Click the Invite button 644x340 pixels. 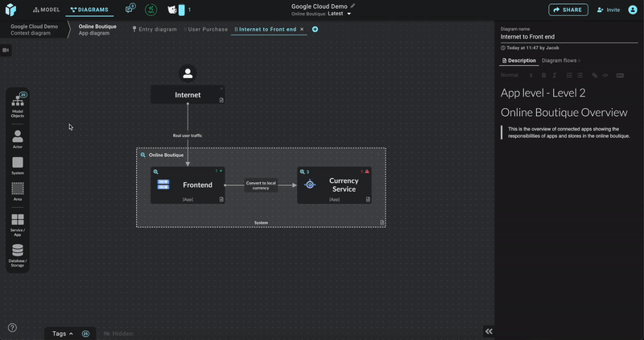pyautogui.click(x=609, y=10)
